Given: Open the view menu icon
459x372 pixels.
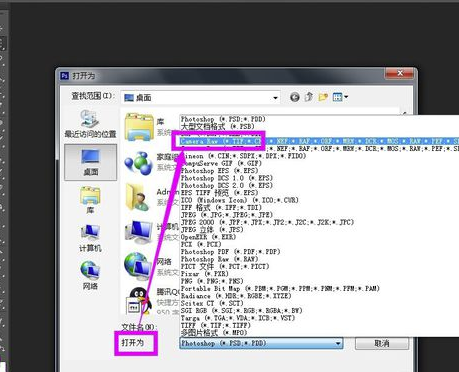Looking at the screenshot, I should [340, 97].
